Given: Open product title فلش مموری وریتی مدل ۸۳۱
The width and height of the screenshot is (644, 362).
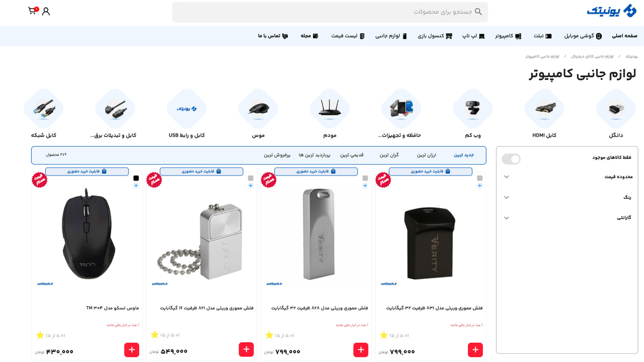Looking at the screenshot, I should click(434, 308).
